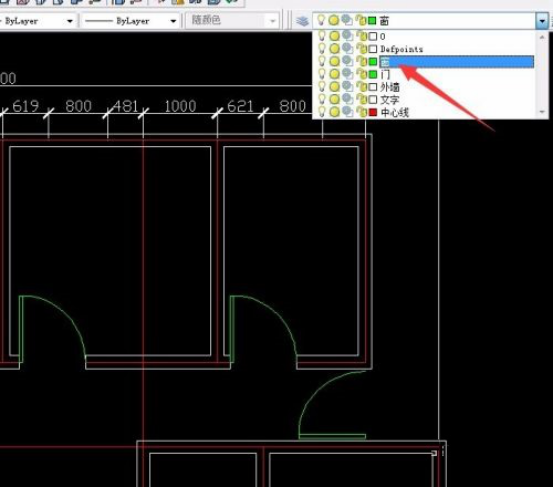Image resolution: width=554 pixels, height=487 pixels.
Task: Collapse the layer dropdown with its arrow
Action: pos(542,21)
